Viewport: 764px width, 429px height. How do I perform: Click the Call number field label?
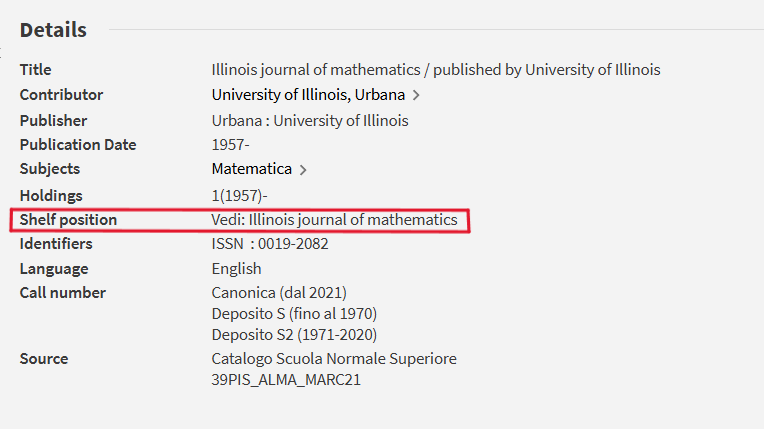tap(63, 292)
